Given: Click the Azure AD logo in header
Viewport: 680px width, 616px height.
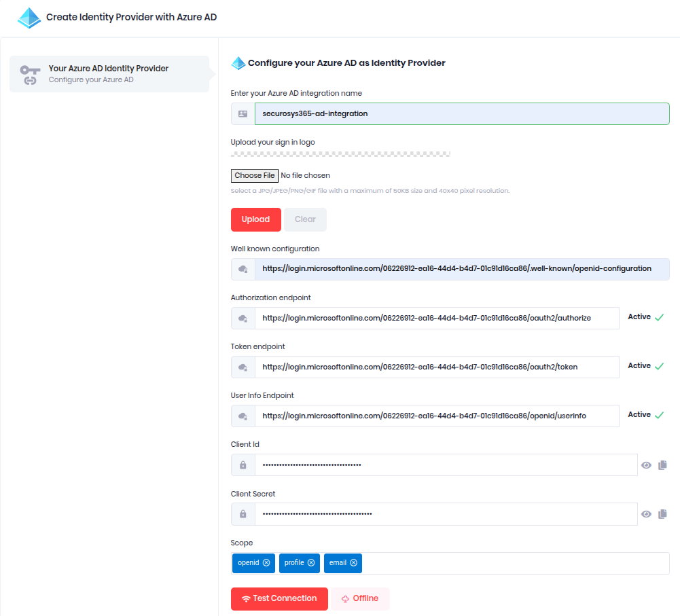Looking at the screenshot, I should (29, 18).
